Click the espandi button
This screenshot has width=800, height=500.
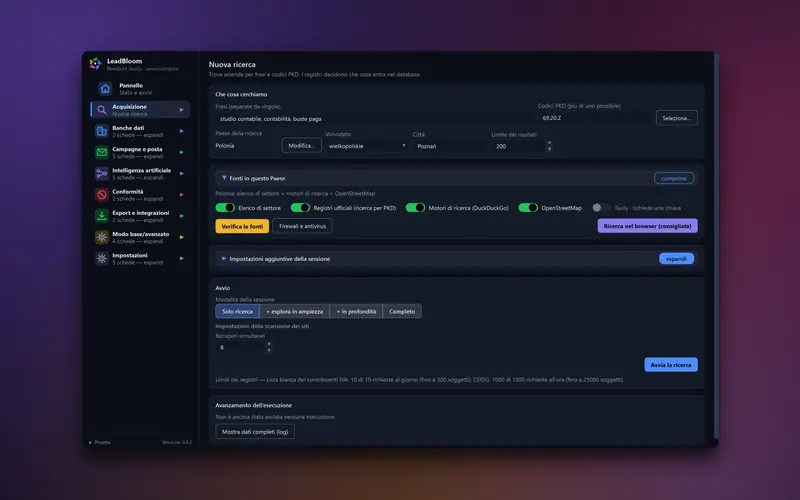click(x=676, y=259)
